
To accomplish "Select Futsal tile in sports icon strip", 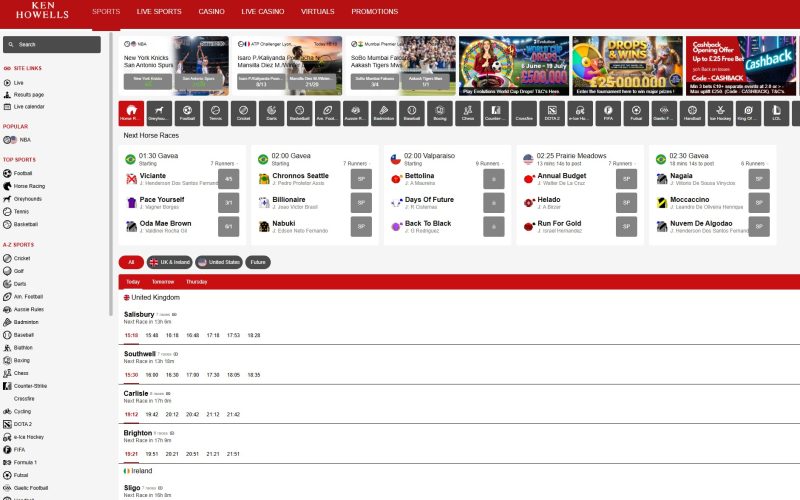I will pos(636,113).
